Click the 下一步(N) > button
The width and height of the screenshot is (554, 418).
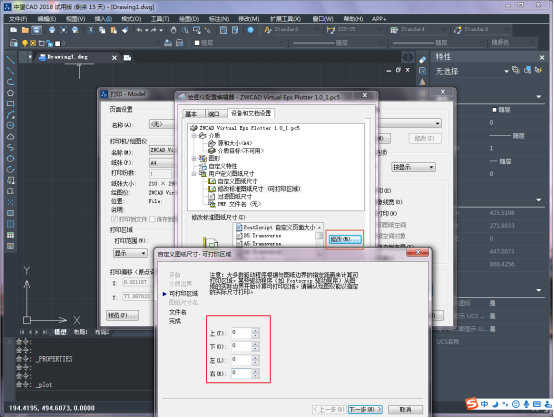[365, 409]
